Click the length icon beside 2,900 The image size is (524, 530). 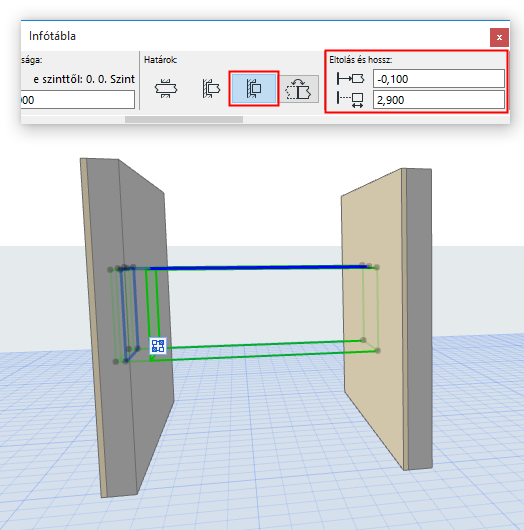tap(350, 100)
